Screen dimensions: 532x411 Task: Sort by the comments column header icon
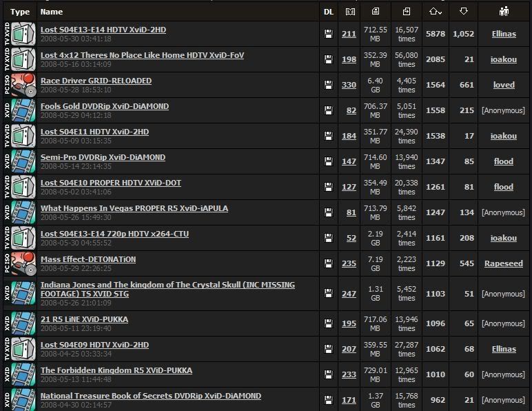349,12
